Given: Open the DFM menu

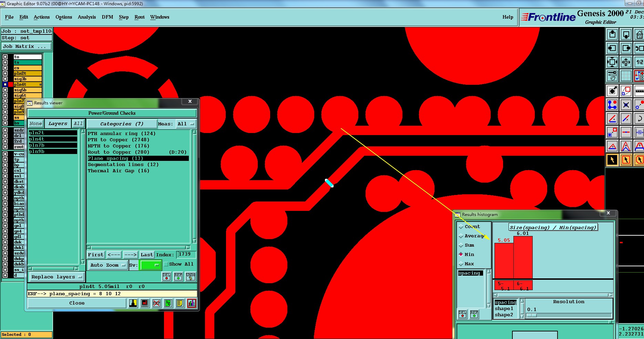Looking at the screenshot, I should (x=108, y=17).
